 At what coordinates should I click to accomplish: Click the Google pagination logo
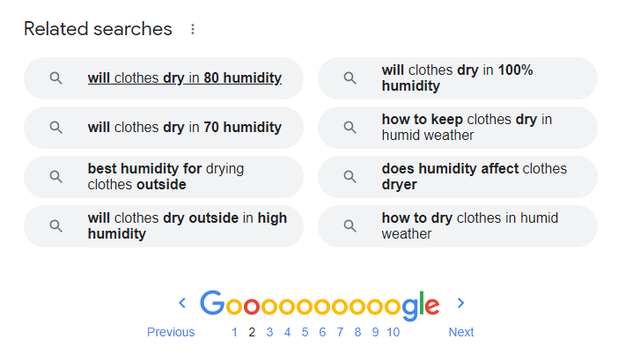[x=319, y=304]
